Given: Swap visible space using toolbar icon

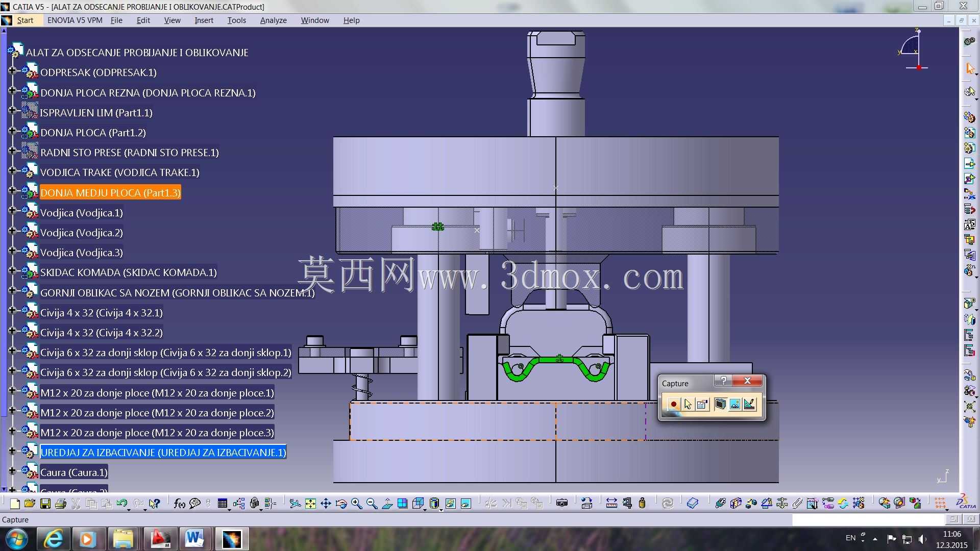Looking at the screenshot, I should (465, 504).
